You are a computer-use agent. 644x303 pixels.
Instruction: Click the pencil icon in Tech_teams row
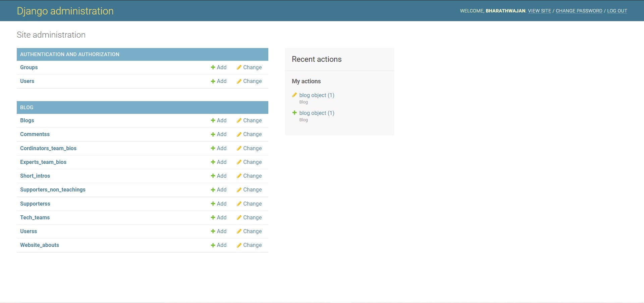(239, 218)
